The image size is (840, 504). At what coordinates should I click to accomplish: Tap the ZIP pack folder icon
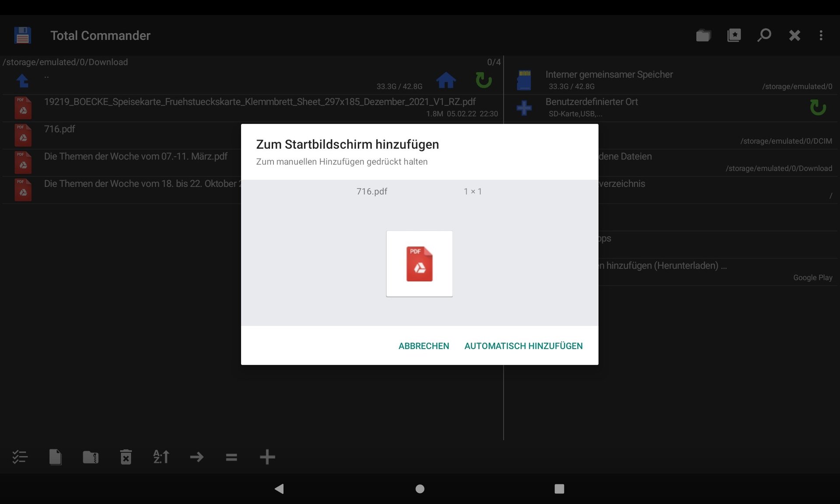(x=91, y=457)
